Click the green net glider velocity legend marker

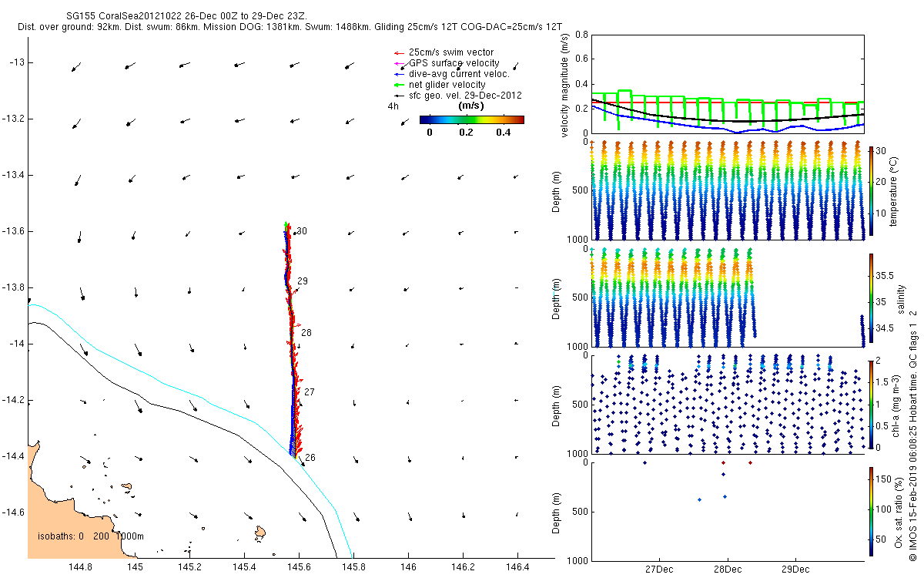click(398, 85)
